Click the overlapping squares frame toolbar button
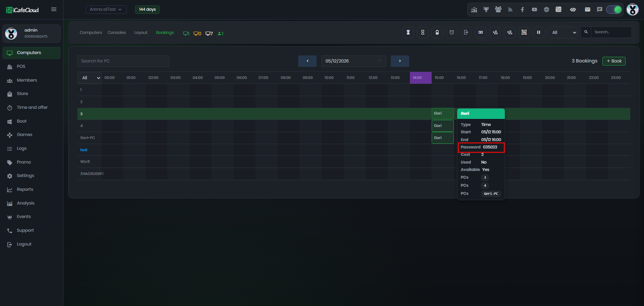Screen dimensions: 644x306 click(x=524, y=32)
